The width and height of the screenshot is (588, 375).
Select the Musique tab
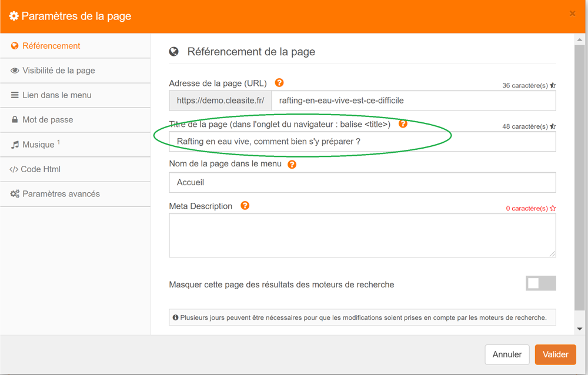pyautogui.click(x=38, y=145)
